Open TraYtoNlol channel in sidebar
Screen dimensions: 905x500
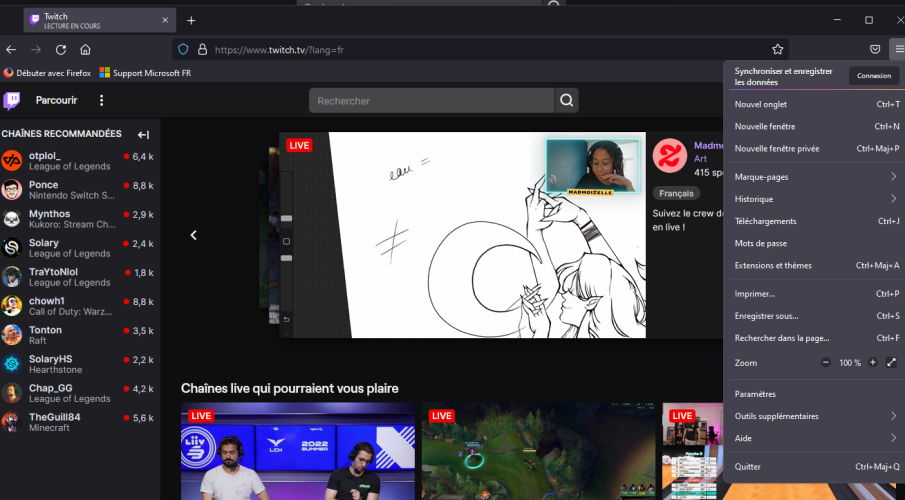(80, 277)
